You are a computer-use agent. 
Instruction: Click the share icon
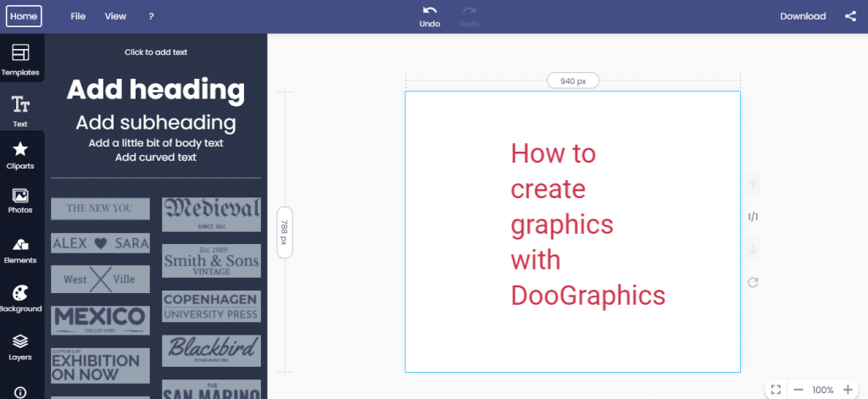pyautogui.click(x=850, y=16)
